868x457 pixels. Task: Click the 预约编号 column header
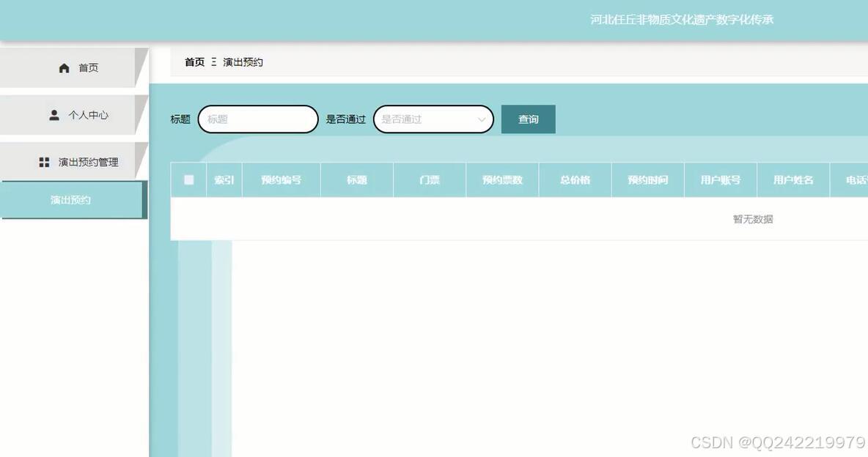(282, 180)
